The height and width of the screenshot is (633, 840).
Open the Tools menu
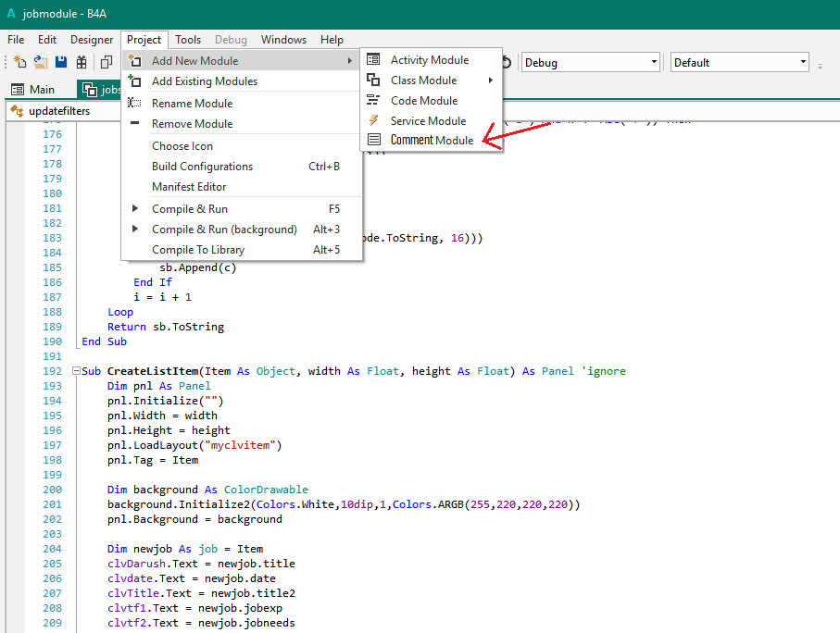tap(188, 40)
